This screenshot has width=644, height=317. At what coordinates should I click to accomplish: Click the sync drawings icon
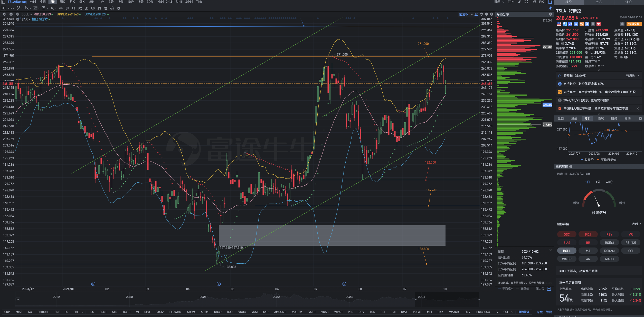pyautogui.click(x=112, y=8)
